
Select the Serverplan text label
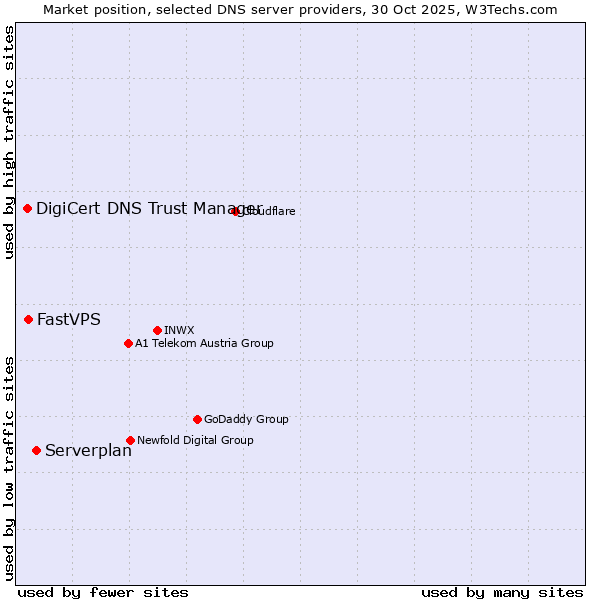pos(88,451)
